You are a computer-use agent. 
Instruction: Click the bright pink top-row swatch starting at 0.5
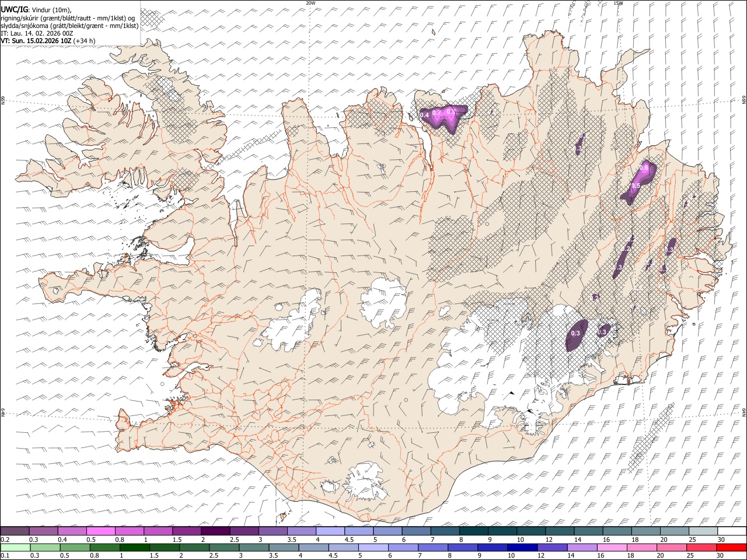pos(101,531)
